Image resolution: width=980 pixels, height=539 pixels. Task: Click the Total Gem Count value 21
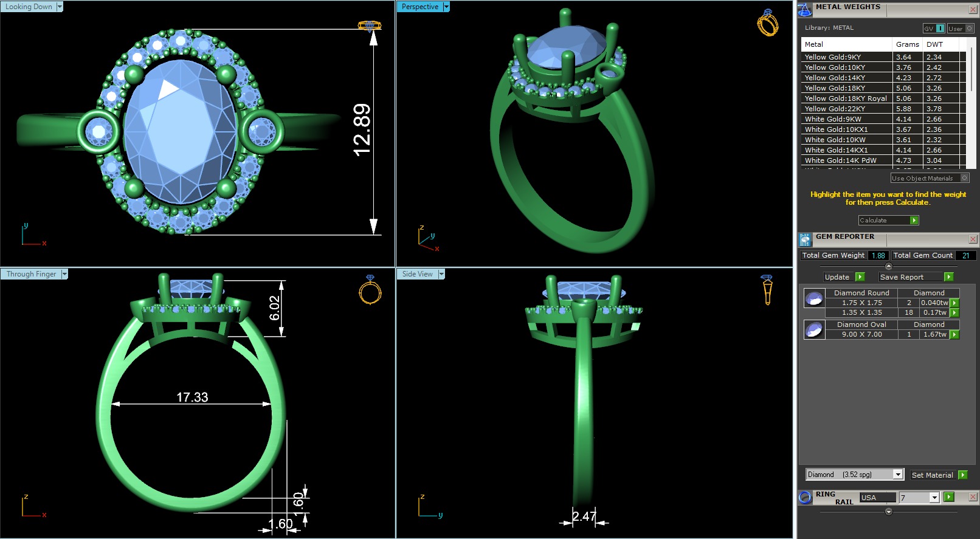[965, 256]
